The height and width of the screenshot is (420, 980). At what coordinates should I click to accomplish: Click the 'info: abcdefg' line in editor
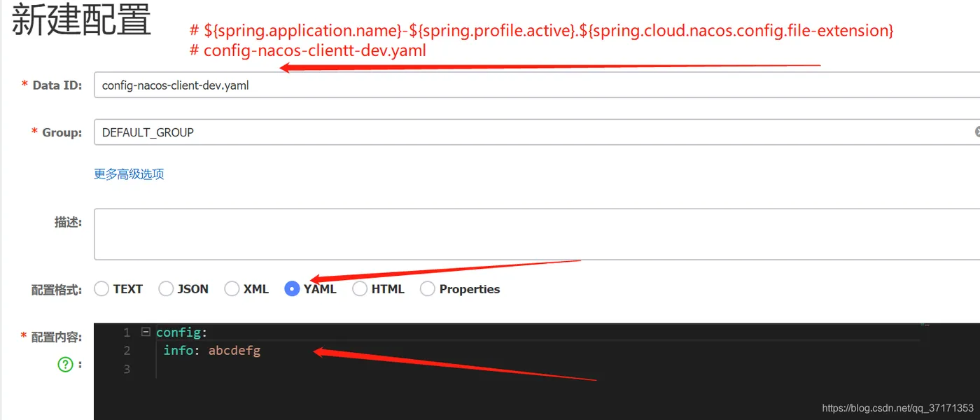[x=211, y=350]
